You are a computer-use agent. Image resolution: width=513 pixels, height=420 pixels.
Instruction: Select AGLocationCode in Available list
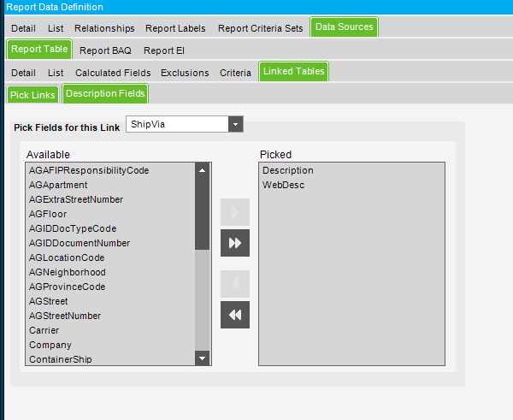pyautogui.click(x=110, y=257)
